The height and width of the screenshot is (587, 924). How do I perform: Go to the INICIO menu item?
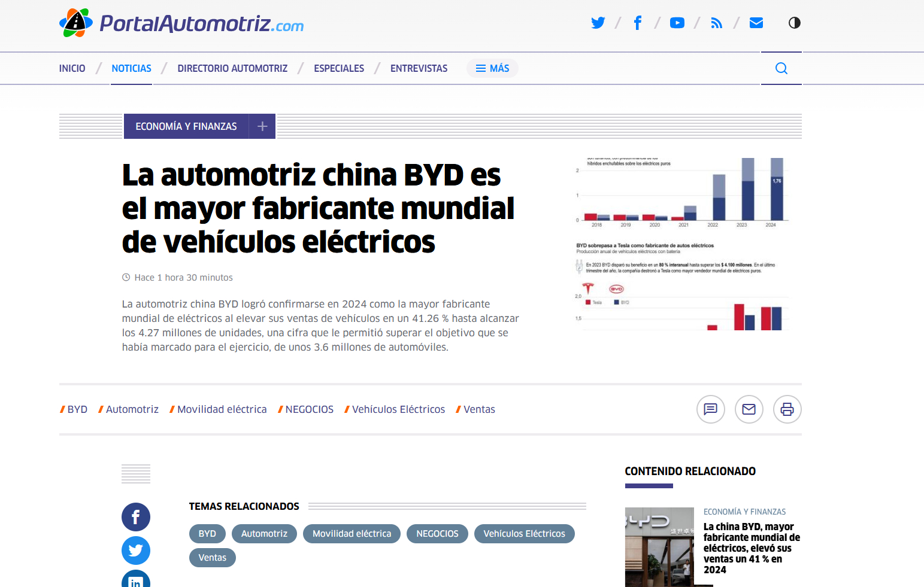point(72,68)
